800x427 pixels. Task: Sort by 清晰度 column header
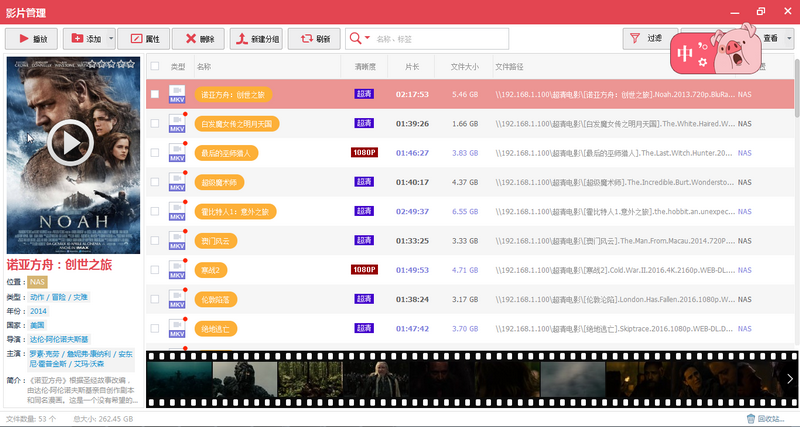click(365, 66)
